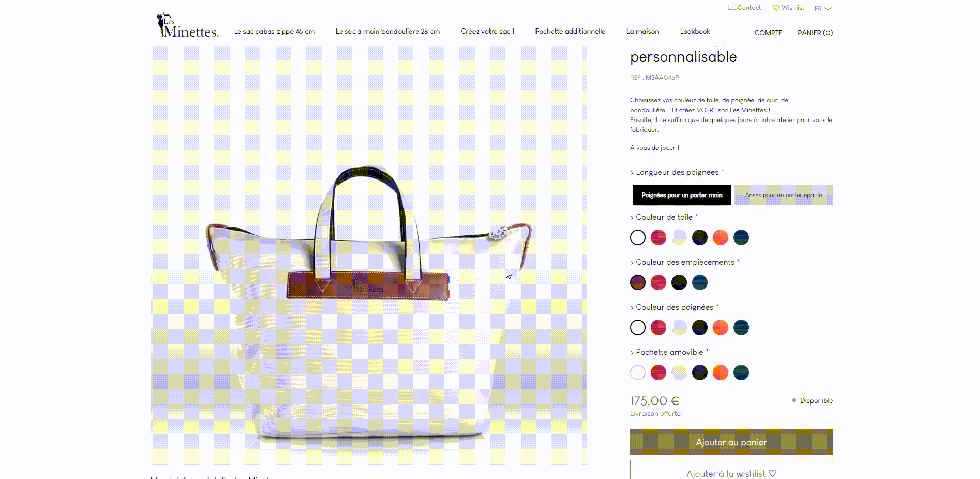Image resolution: width=980 pixels, height=479 pixels.
Task: Open 'Créez votre sac !' menu item
Action: point(487,32)
